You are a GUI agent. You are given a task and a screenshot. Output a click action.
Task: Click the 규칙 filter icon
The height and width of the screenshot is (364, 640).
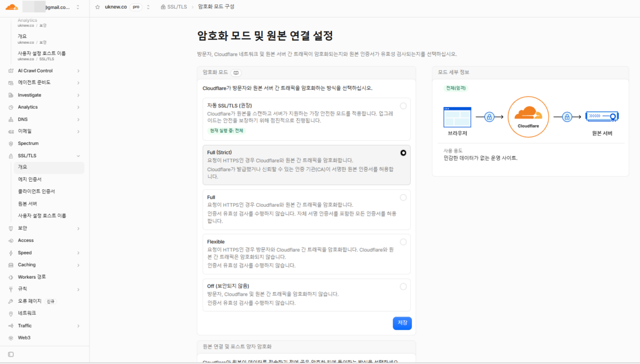pyautogui.click(x=12, y=289)
